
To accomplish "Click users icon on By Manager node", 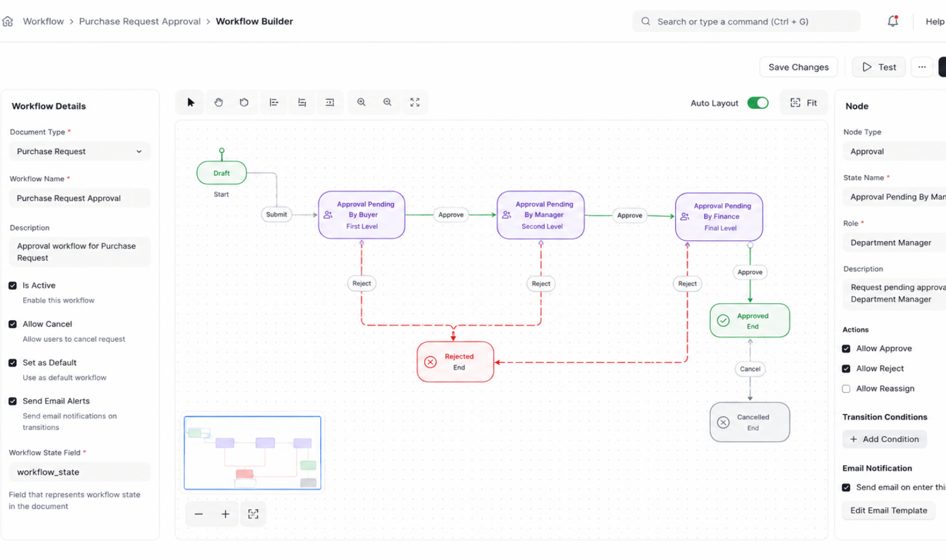I will click(x=507, y=215).
